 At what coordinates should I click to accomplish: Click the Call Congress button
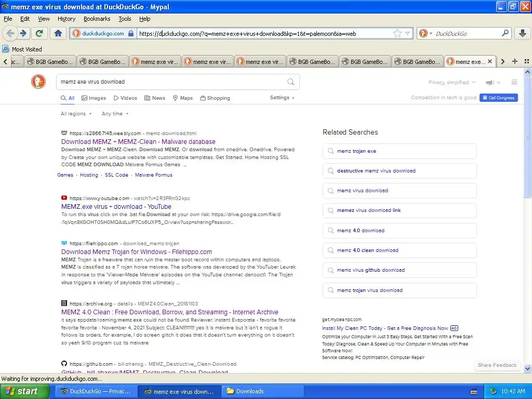[498, 98]
